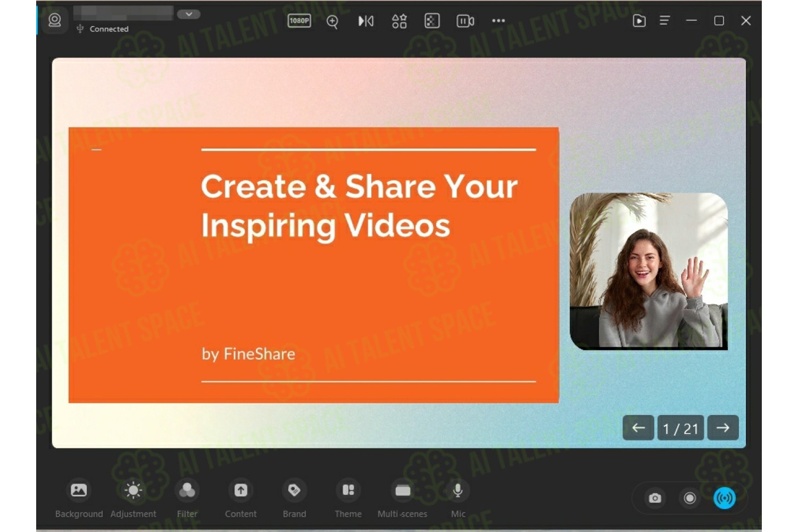Take a snapshot with the camera icon
Viewport: 798px width, 532px height.
(655, 498)
